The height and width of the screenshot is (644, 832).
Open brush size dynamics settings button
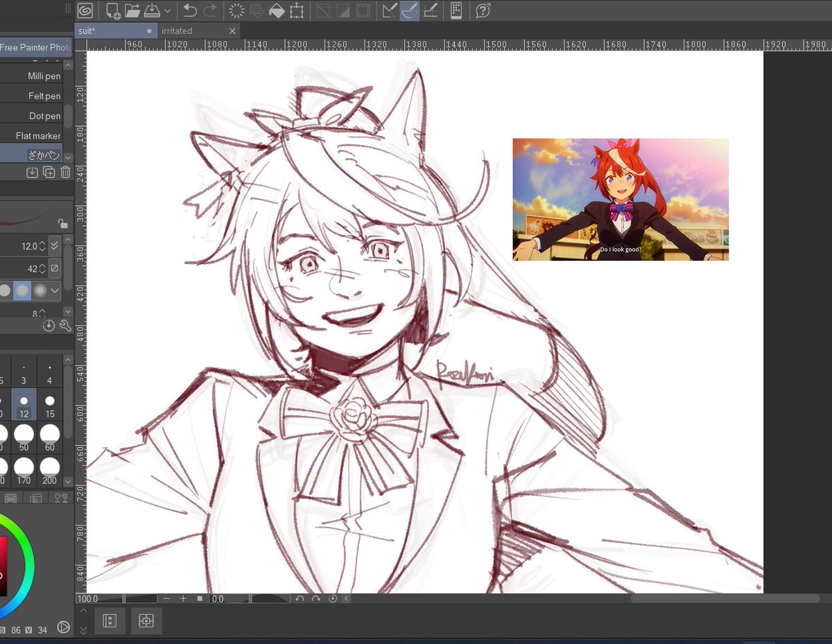tap(55, 246)
